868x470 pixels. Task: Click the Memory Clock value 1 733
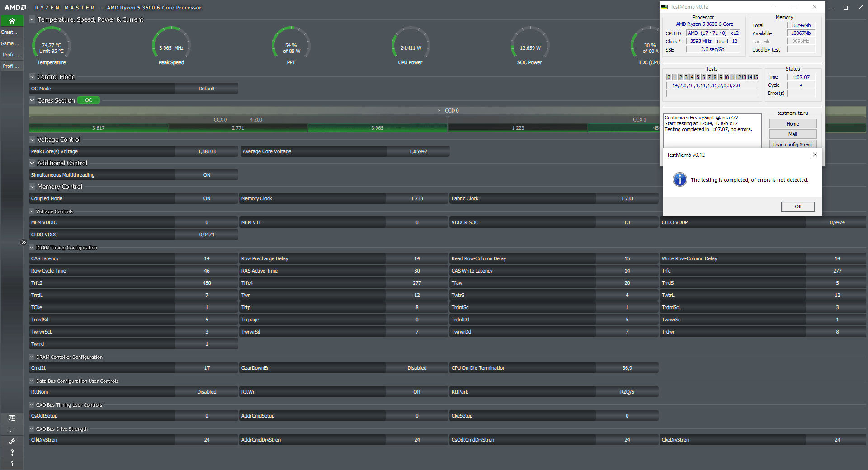tap(417, 198)
